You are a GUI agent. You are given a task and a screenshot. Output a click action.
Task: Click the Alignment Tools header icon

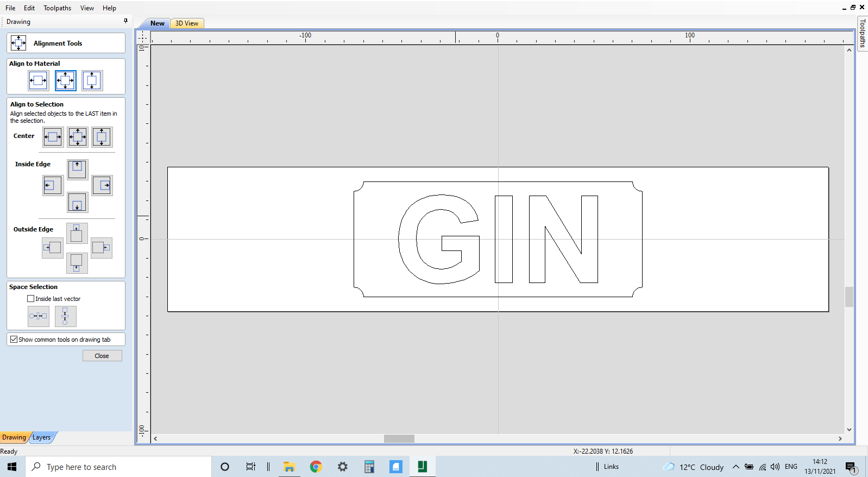18,43
